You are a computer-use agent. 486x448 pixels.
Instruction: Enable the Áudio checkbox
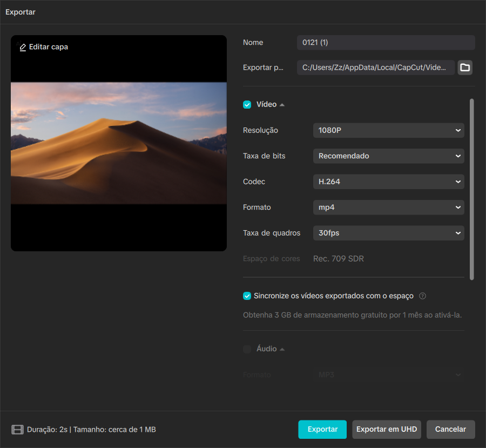247,349
